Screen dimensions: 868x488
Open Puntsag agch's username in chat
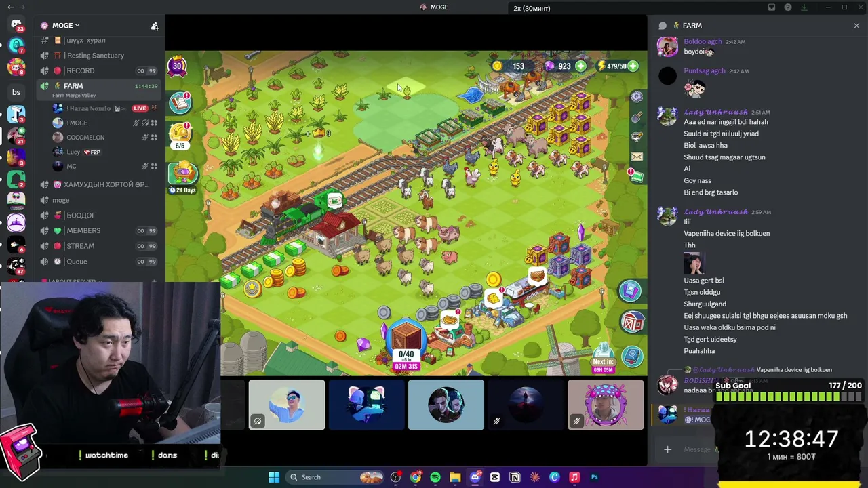point(705,71)
